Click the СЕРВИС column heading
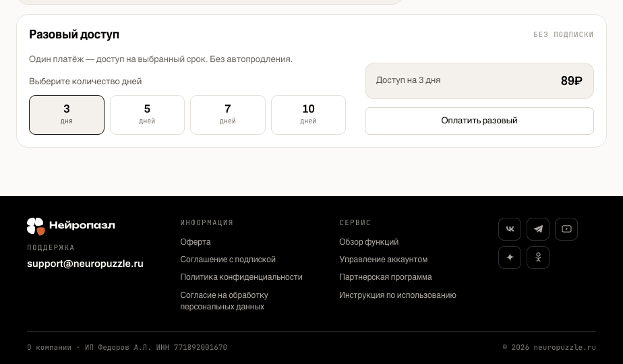Screen dimensions: 623x364 (x=355, y=222)
